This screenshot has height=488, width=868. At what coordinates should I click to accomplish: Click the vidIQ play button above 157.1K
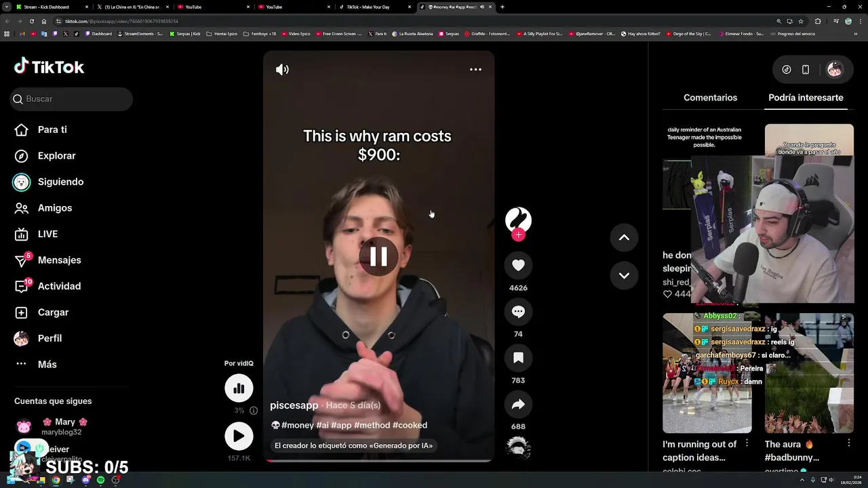coord(239,436)
